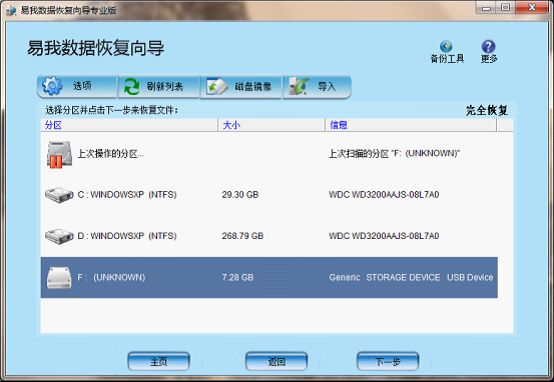Go to 主页 home button
Viewport: 554px width, 382px height.
coord(159,361)
